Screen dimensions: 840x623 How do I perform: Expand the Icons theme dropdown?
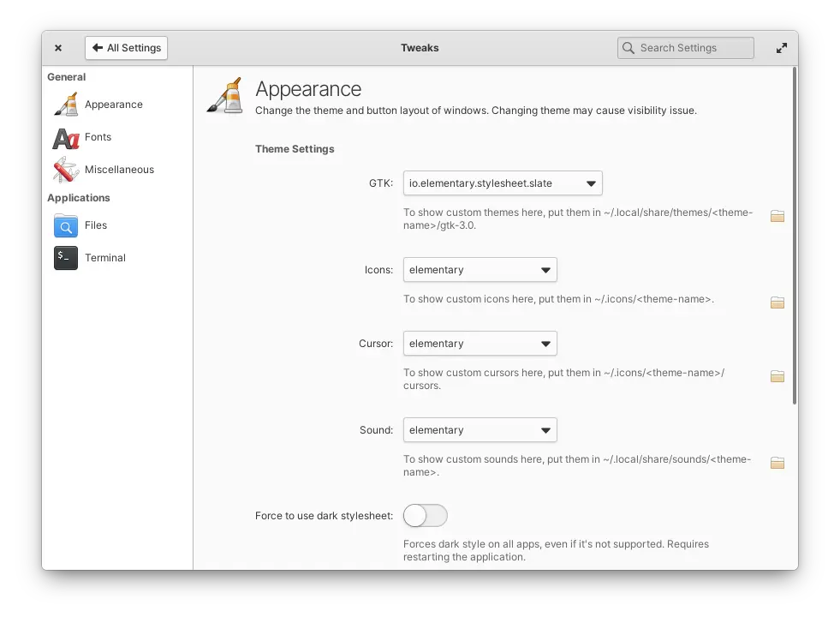(480, 270)
